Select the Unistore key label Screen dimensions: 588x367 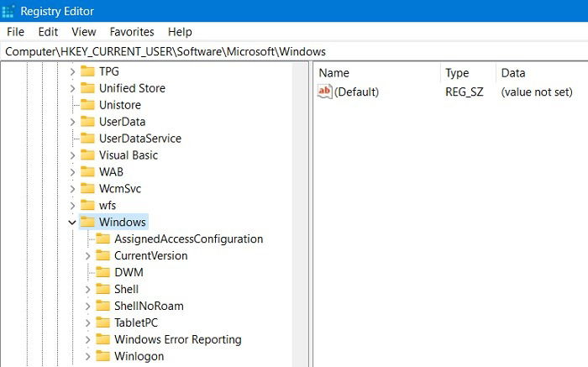[x=120, y=105]
